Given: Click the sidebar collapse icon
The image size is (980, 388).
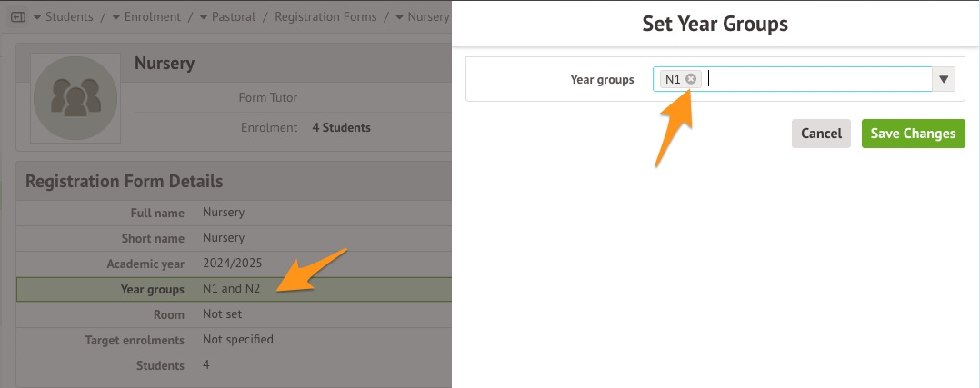Looking at the screenshot, I should 18,17.
